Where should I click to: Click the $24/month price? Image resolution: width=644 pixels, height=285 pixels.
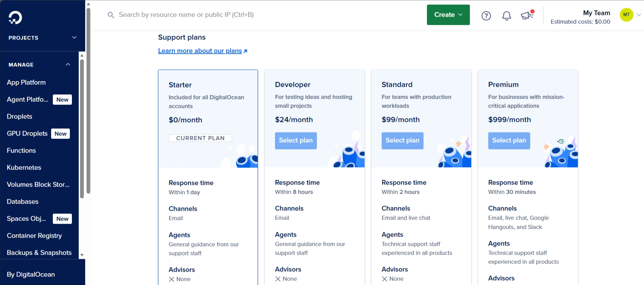[x=294, y=120]
